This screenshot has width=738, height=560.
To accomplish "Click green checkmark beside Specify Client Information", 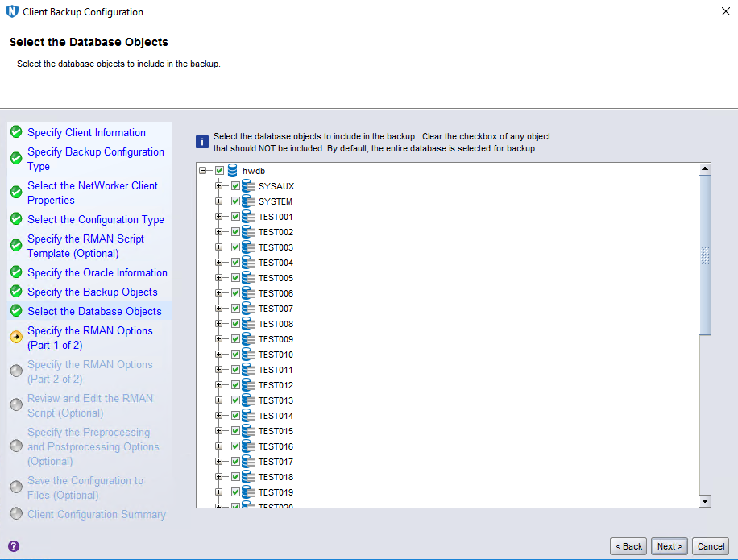I will (16, 132).
